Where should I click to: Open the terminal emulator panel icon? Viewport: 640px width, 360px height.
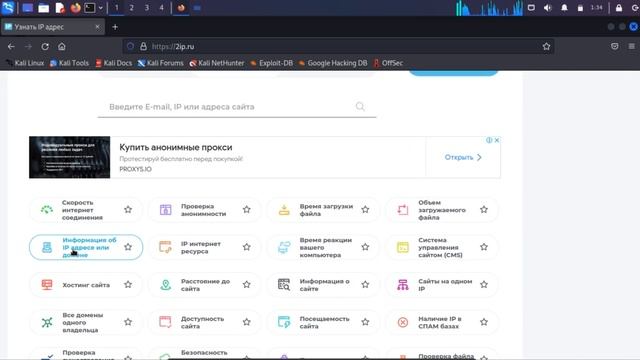[x=90, y=8]
